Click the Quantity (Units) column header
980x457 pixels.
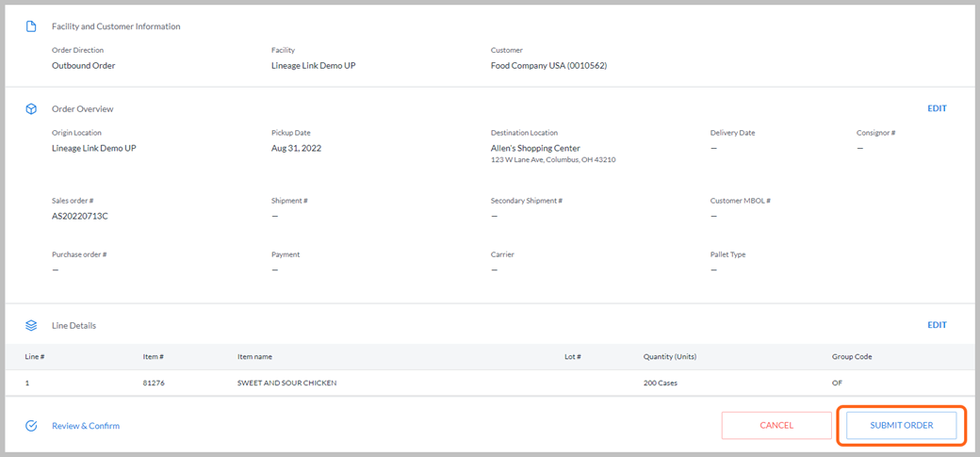(x=670, y=357)
